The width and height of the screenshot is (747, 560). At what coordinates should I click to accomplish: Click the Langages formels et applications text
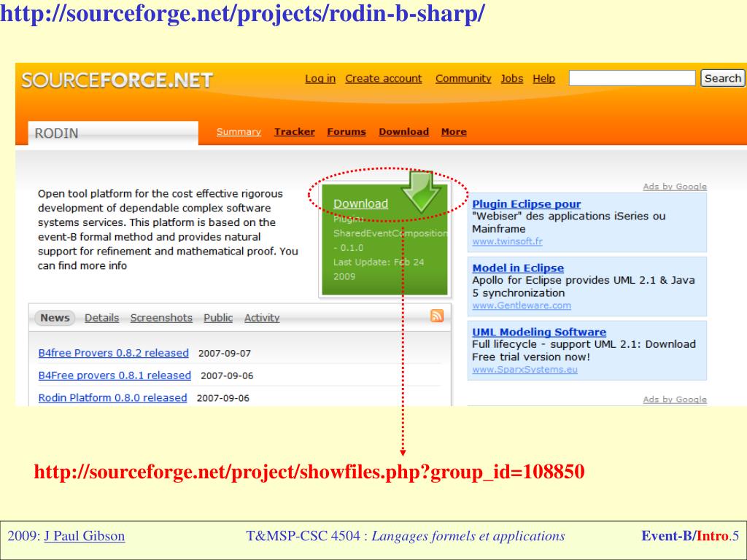(x=468, y=536)
